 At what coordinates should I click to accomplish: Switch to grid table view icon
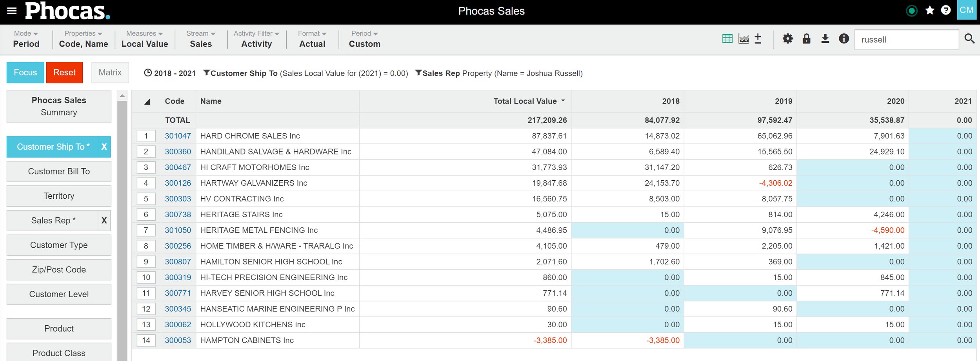click(x=727, y=39)
